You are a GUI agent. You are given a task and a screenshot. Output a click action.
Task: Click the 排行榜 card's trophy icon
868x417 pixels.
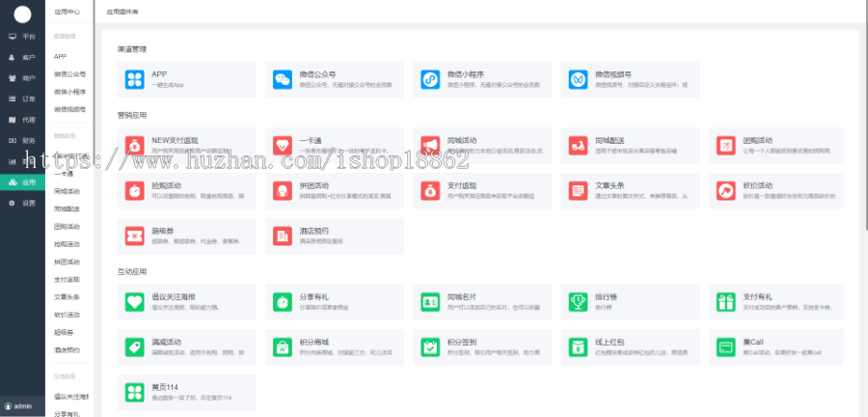tap(578, 302)
